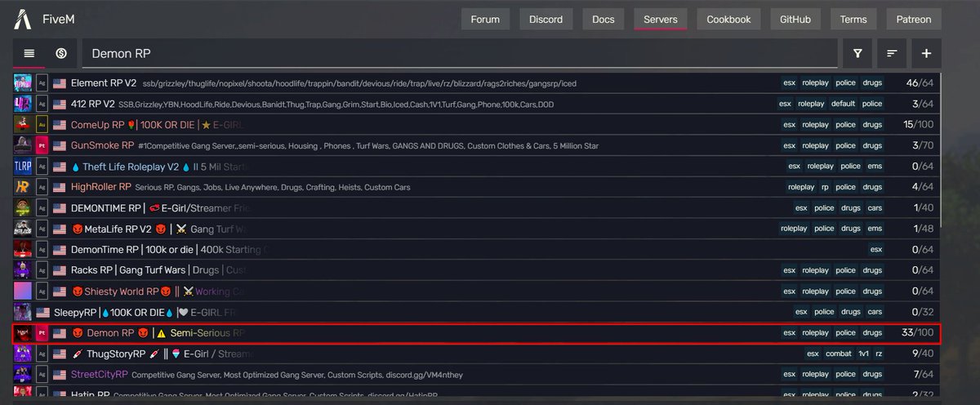
Task: Click the plus add button
Action: click(x=926, y=53)
